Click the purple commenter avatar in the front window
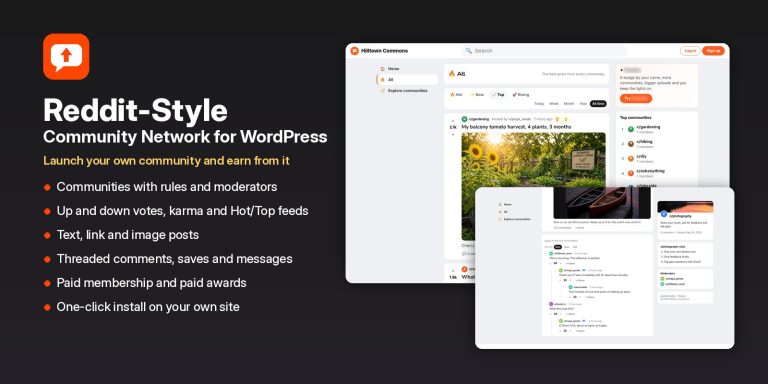This screenshot has height=384, width=768. 551,304
